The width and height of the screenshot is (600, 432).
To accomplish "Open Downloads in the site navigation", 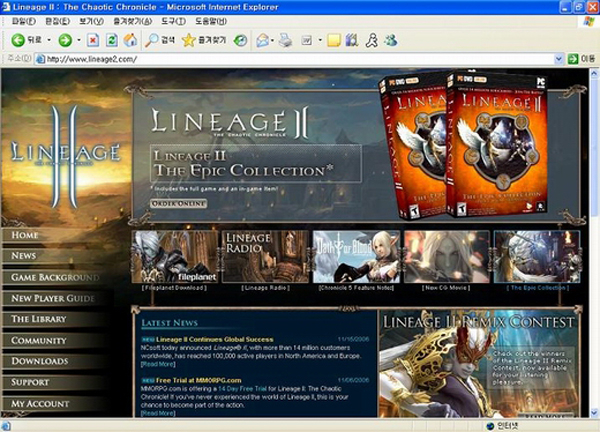I will [40, 361].
